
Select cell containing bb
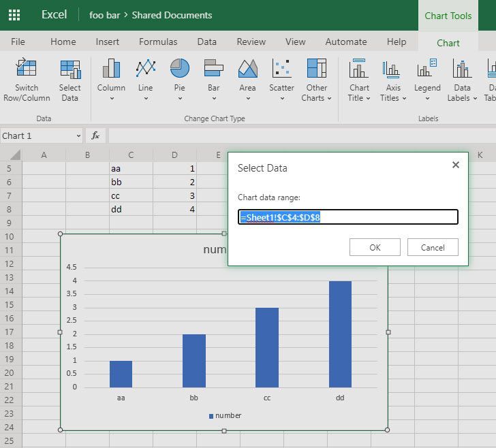click(x=131, y=182)
